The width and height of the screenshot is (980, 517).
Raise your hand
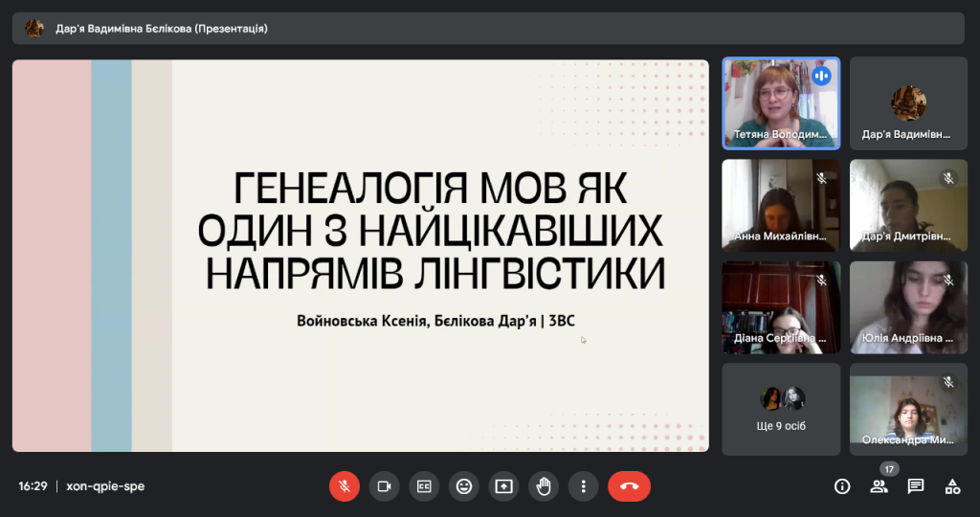(x=544, y=486)
